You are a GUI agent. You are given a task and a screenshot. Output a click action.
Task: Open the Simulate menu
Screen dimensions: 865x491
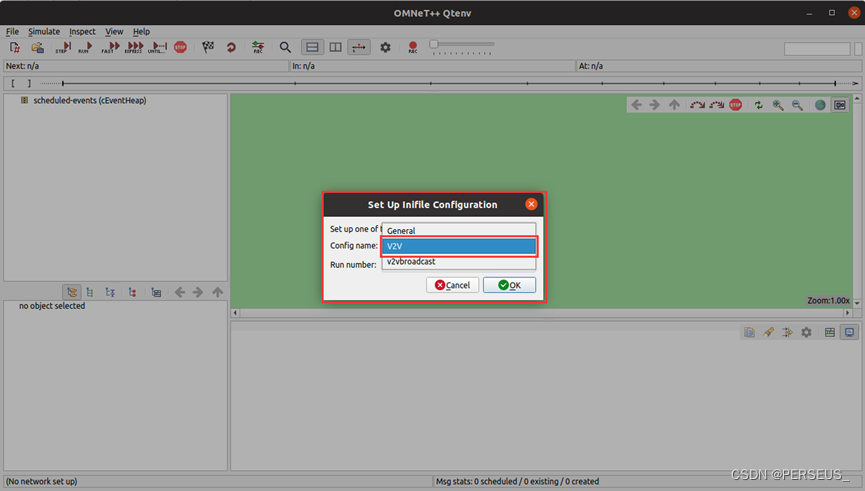tap(44, 31)
